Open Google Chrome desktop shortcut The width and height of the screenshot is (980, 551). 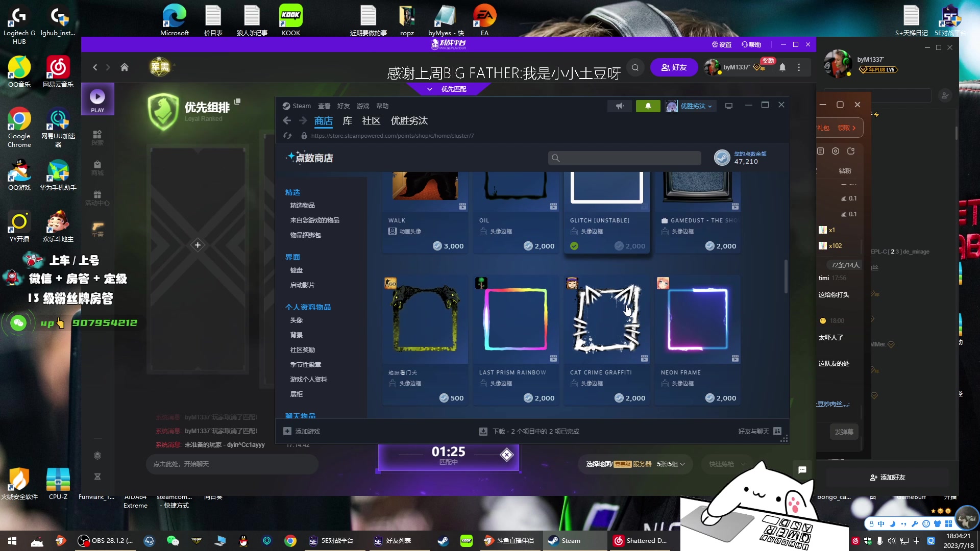tap(19, 128)
